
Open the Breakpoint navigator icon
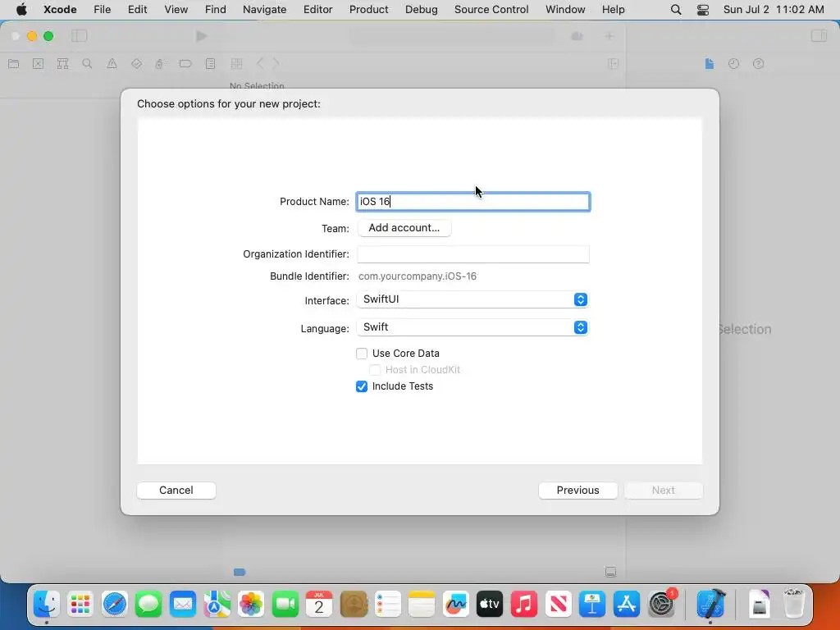[185, 64]
